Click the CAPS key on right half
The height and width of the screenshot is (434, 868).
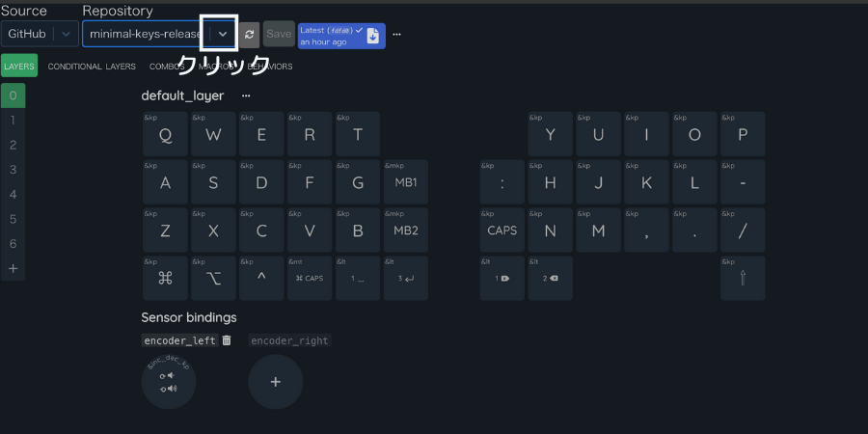[x=502, y=231]
